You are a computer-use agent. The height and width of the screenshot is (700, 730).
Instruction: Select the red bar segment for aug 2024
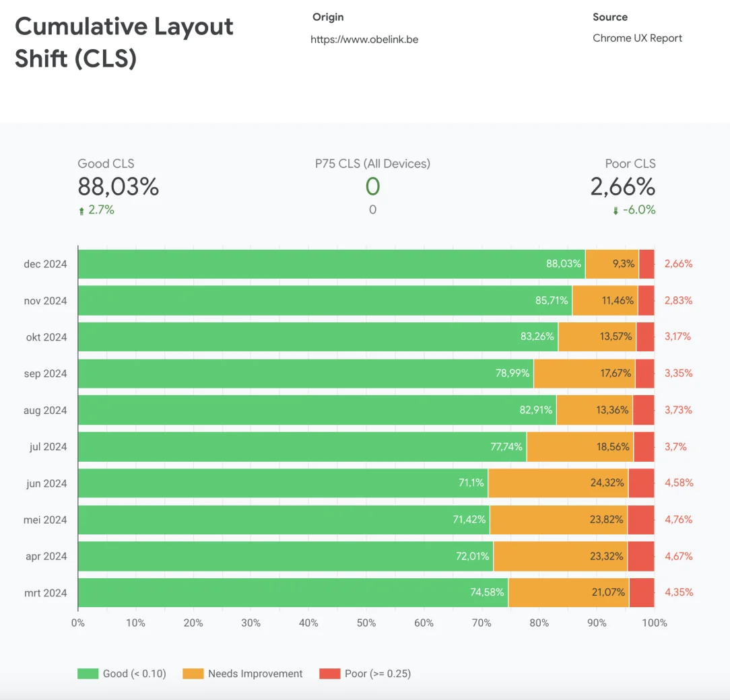point(643,410)
